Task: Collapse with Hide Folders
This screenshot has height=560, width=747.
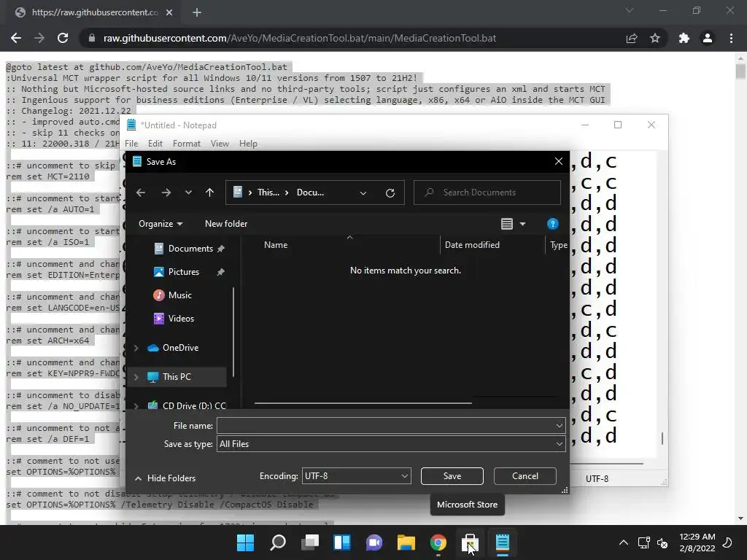Action: click(166, 478)
